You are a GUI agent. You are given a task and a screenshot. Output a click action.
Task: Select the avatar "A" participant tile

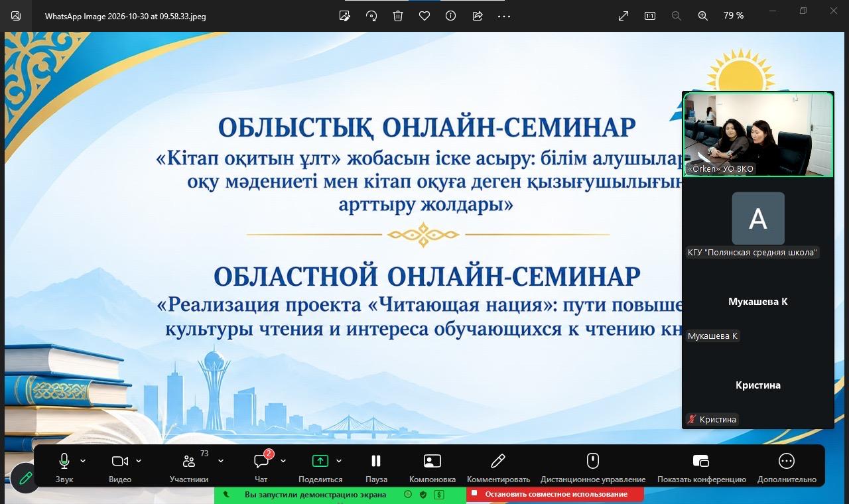point(758,219)
